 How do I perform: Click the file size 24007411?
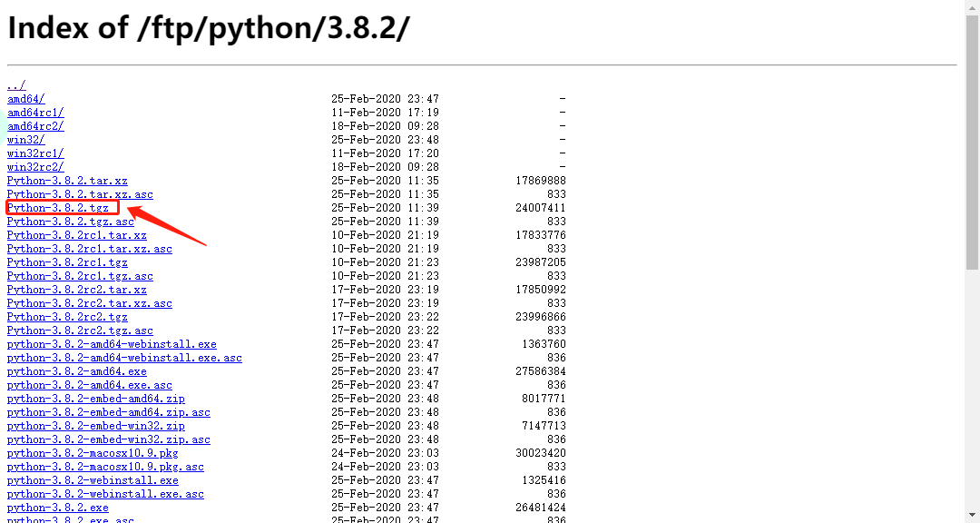(x=541, y=208)
